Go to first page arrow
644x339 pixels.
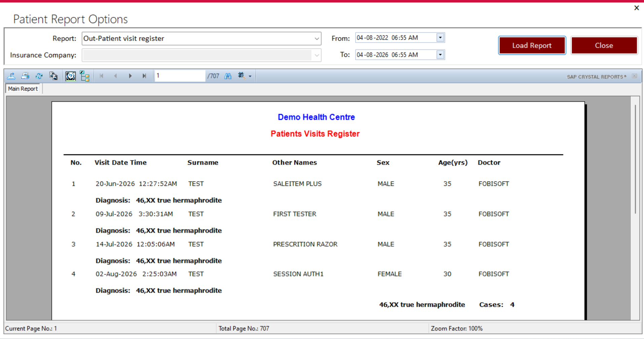tap(101, 76)
